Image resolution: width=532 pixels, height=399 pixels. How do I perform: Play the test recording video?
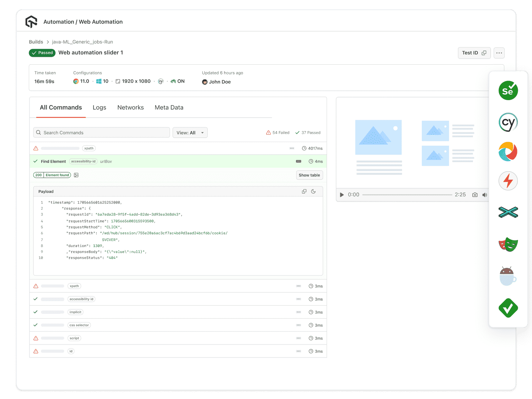341,195
